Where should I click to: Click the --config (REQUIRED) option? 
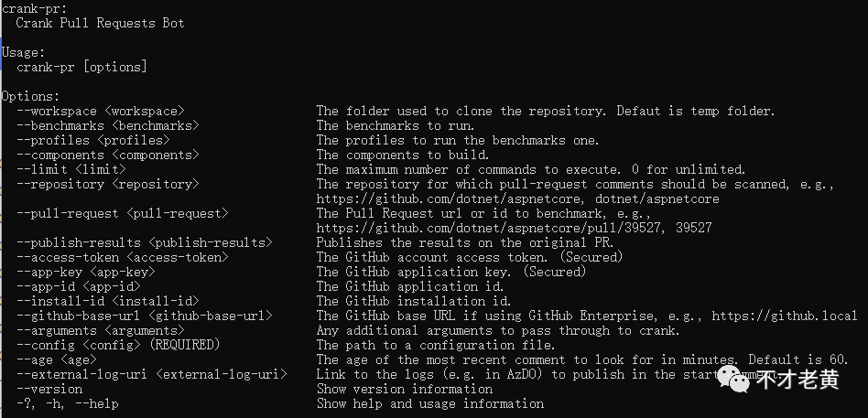118,345
